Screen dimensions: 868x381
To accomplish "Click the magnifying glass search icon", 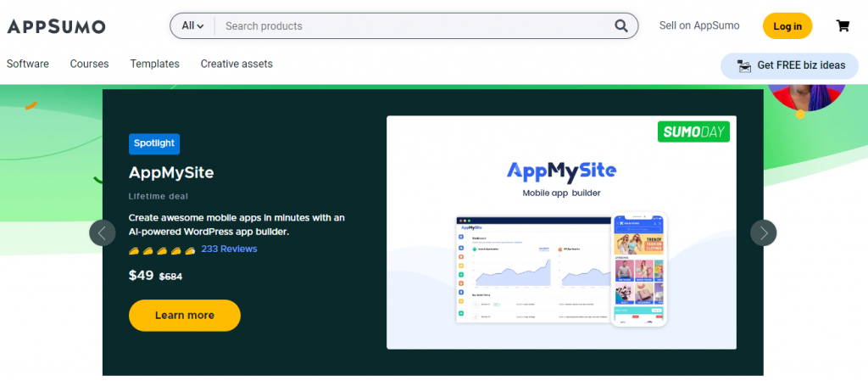I will click(x=621, y=26).
